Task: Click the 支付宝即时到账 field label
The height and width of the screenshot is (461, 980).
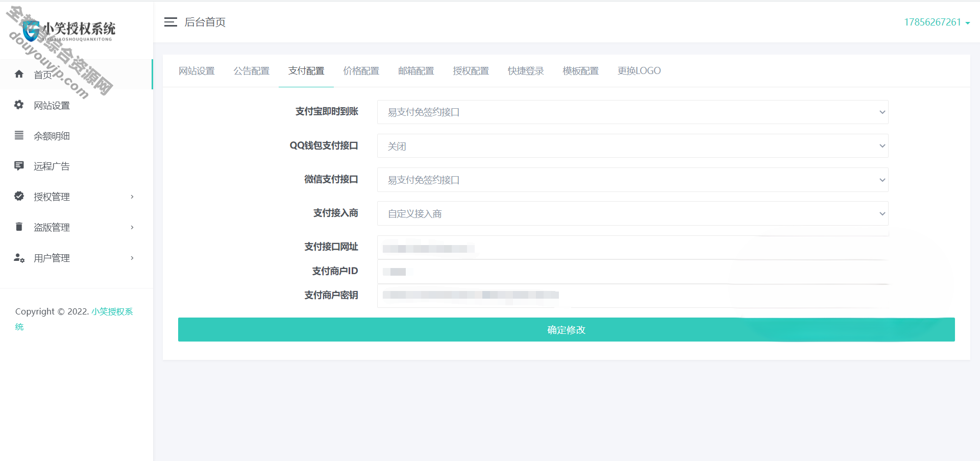Action: coord(327,111)
